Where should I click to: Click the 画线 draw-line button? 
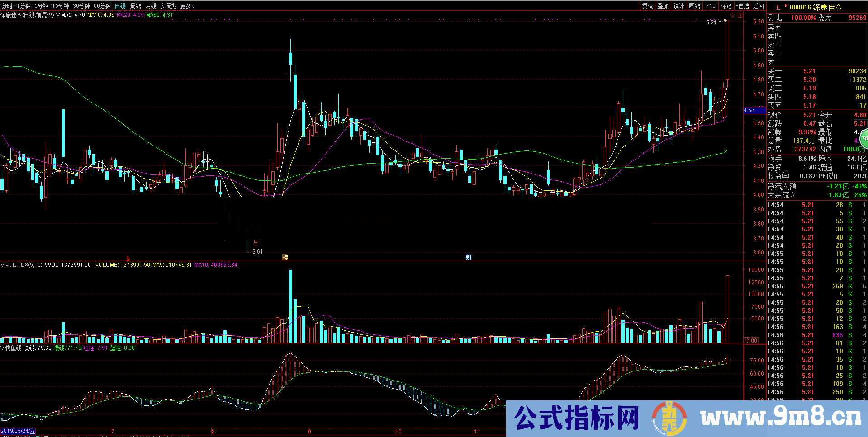[x=694, y=6]
